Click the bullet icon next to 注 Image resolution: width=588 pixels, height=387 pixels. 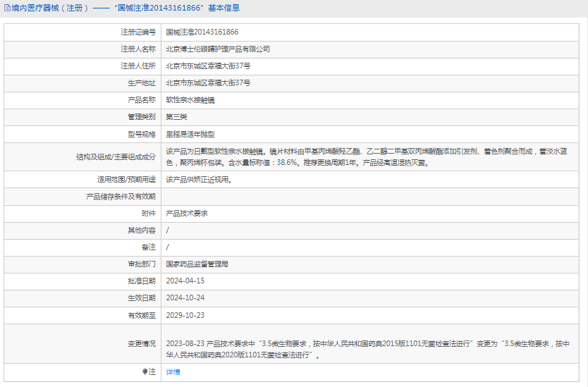(x=145, y=371)
